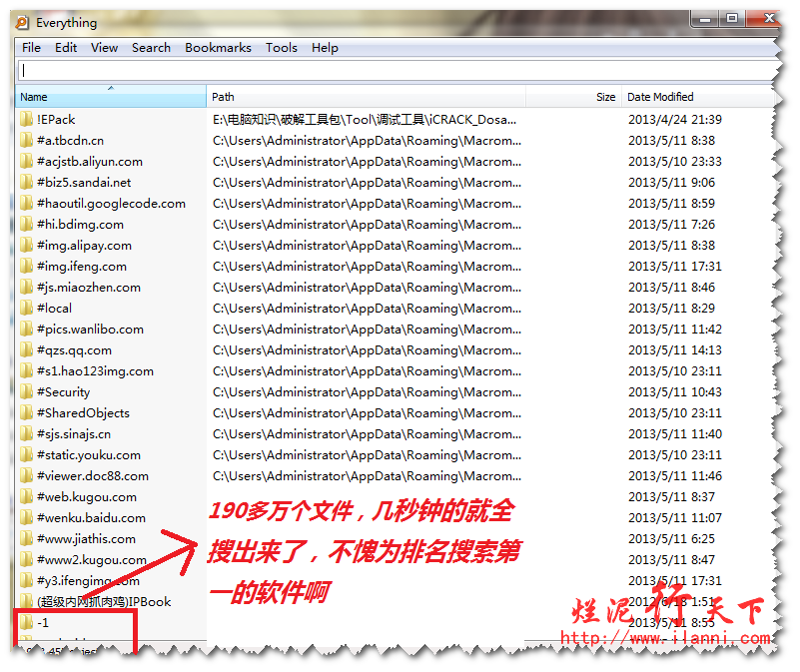The width and height of the screenshot is (800, 672).
Task: Focus the search text box
Action: click(x=397, y=71)
